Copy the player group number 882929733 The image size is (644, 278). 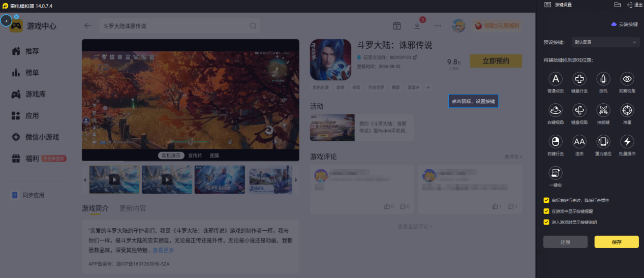coord(415,57)
